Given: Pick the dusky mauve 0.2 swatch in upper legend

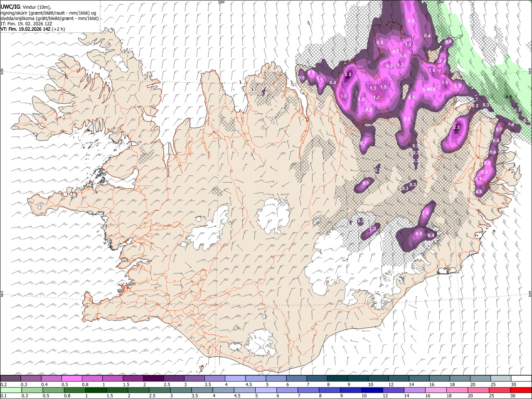Looking at the screenshot, I should [11, 379].
